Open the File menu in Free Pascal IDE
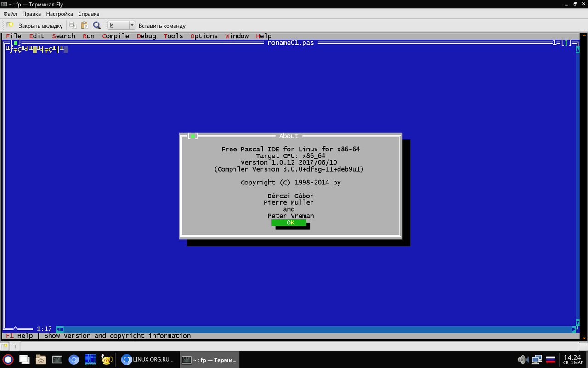Image resolution: width=588 pixels, height=368 pixels. point(13,36)
